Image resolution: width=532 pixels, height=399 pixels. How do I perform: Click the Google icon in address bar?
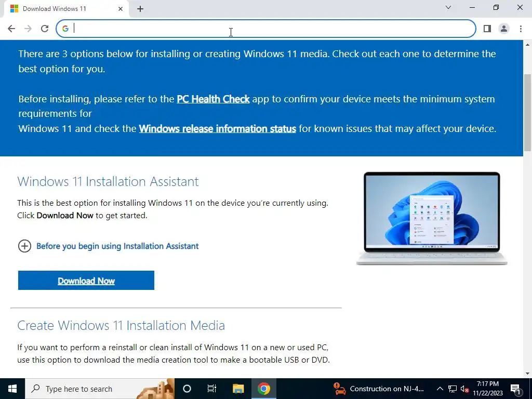65,29
